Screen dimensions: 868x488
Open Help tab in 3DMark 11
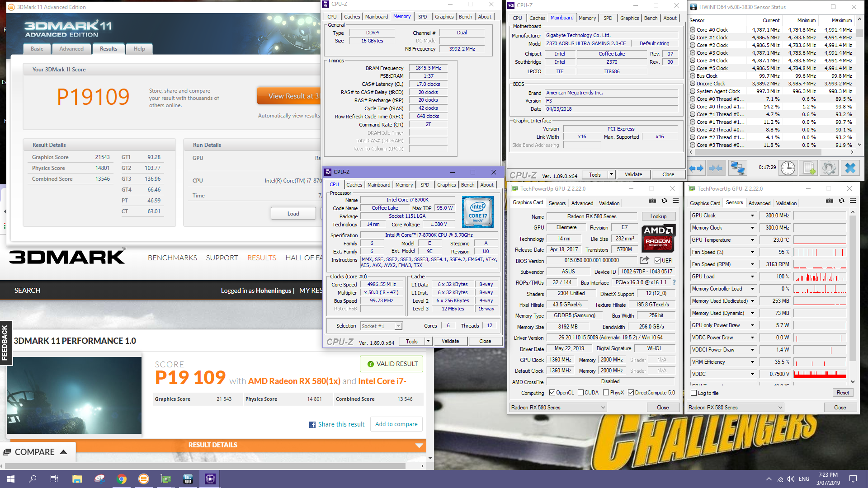[139, 49]
